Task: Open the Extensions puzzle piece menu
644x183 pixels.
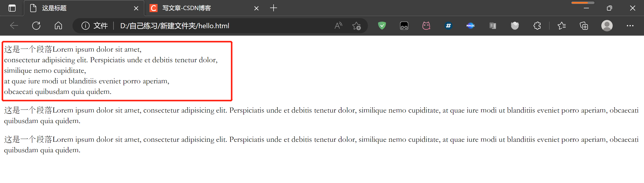Action: (537, 26)
